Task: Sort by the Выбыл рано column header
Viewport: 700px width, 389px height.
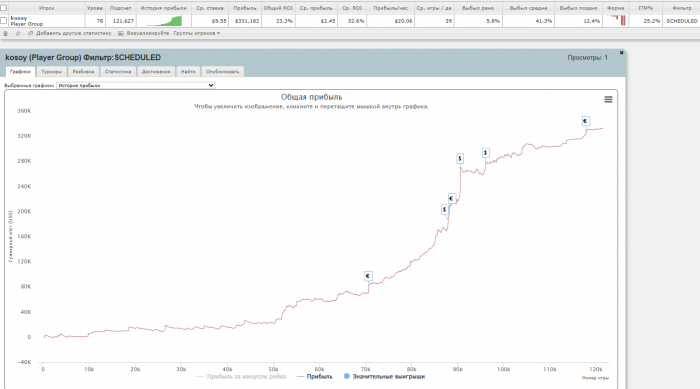Action: pos(478,8)
